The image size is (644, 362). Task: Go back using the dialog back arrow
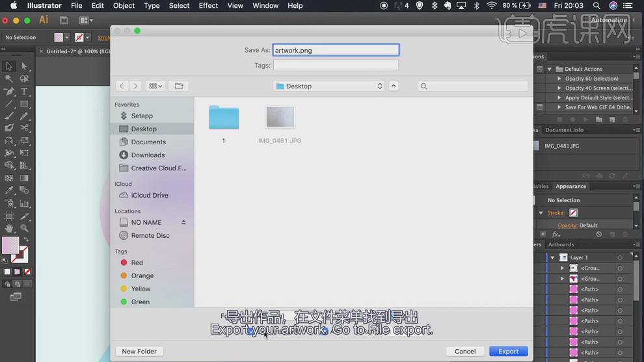[x=122, y=86]
